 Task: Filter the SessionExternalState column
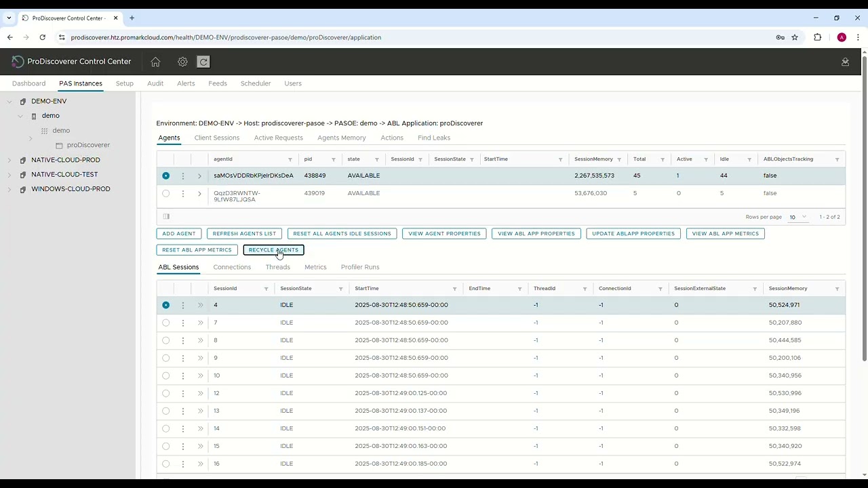pyautogui.click(x=754, y=289)
